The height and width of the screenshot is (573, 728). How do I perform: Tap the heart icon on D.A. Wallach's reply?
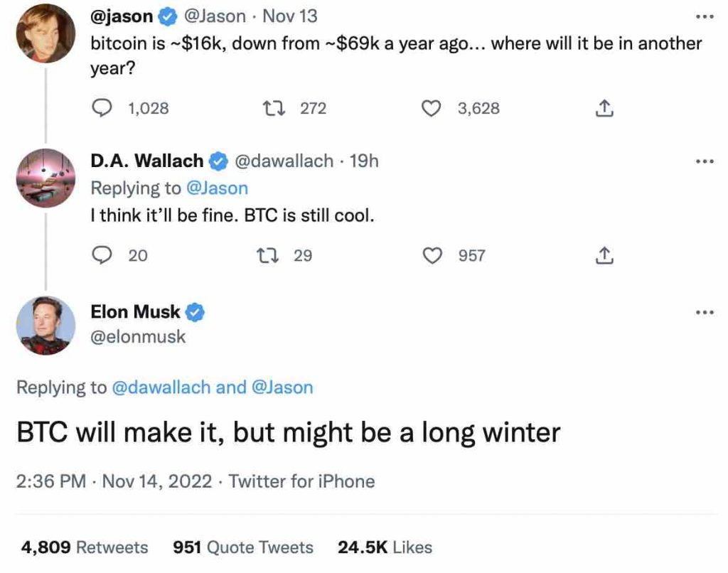(432, 255)
